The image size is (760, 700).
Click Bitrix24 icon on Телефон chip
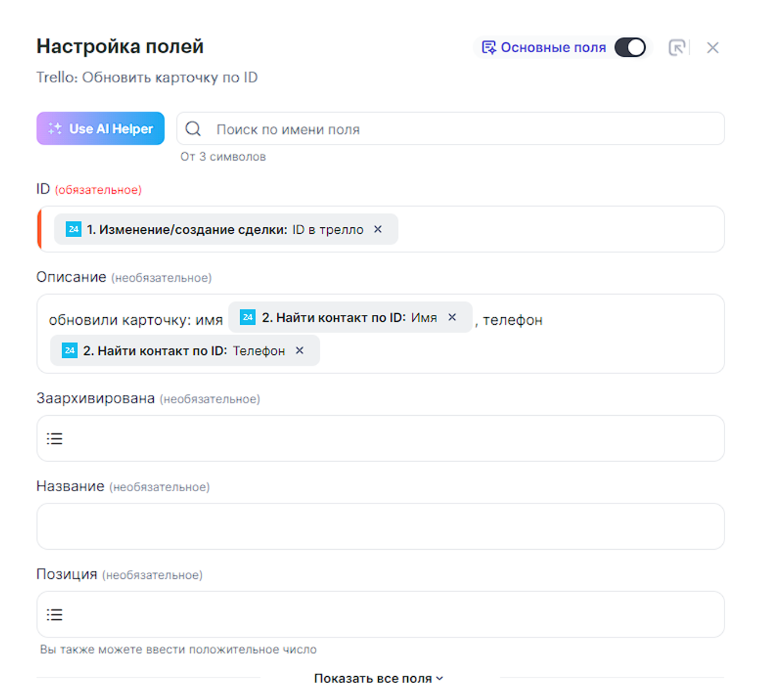[x=70, y=350]
